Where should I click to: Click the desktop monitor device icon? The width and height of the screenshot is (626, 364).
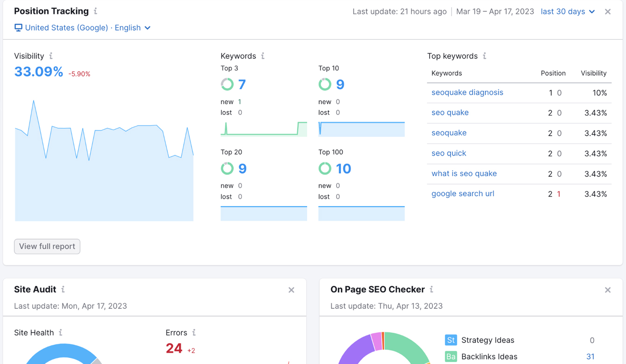pos(18,28)
